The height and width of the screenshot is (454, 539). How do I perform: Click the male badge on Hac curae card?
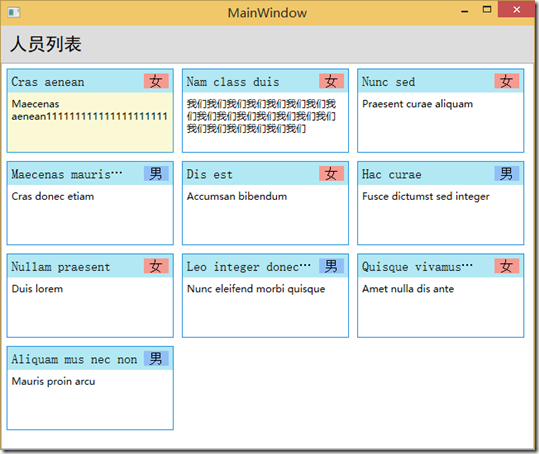click(x=507, y=174)
